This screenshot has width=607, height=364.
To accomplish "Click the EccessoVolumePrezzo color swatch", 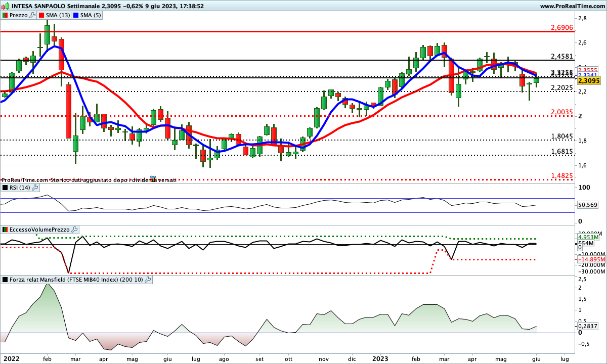I will pyautogui.click(x=5, y=230).
